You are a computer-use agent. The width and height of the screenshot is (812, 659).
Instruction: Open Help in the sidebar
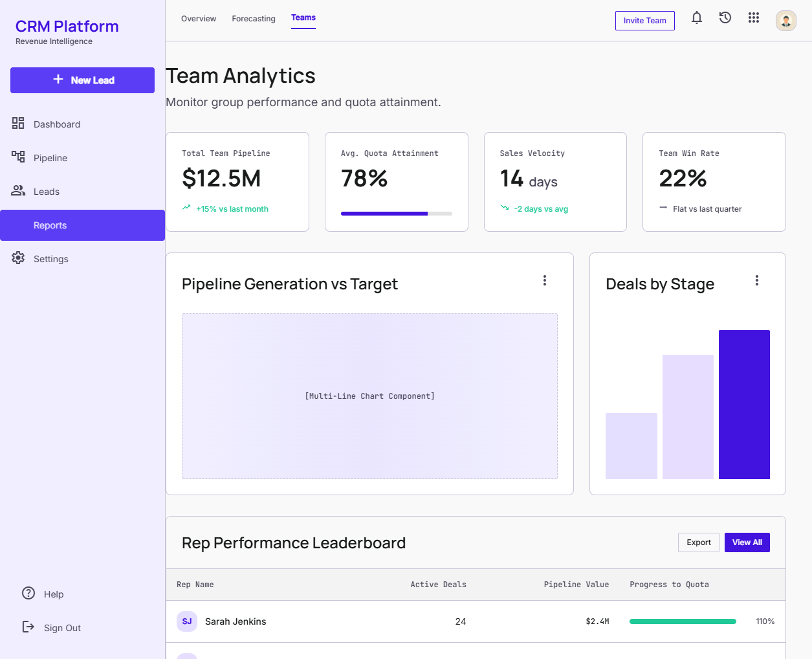pos(54,594)
